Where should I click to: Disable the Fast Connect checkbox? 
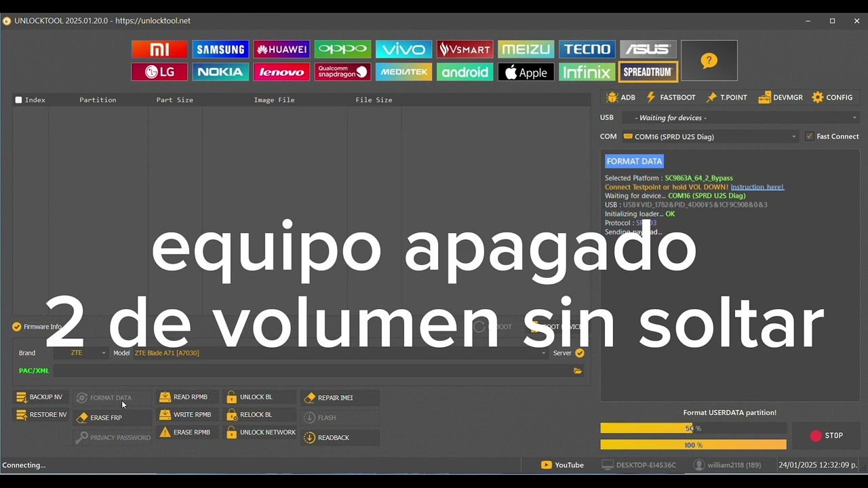(x=809, y=136)
